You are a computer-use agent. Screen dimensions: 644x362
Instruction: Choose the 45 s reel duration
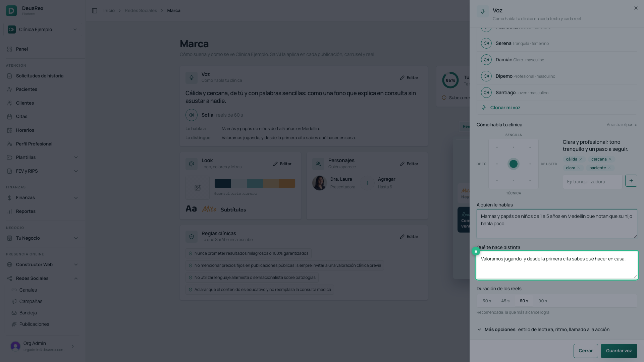(x=505, y=301)
